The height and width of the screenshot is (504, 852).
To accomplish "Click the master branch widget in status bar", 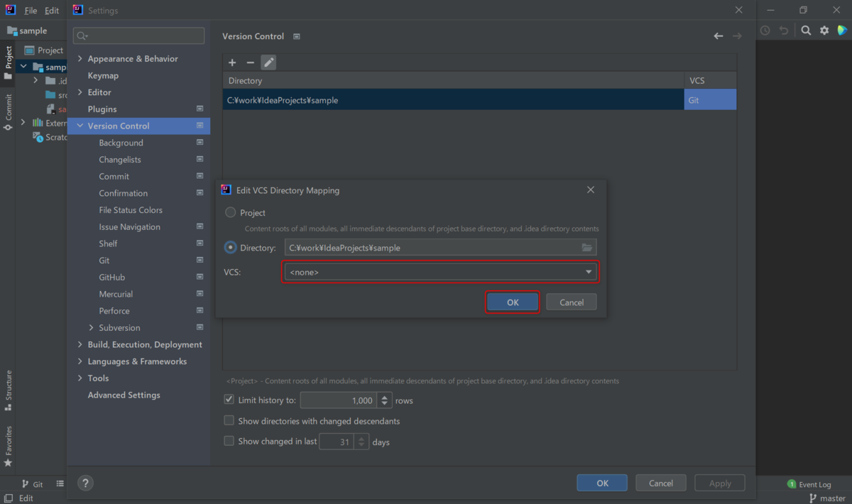I will coord(827,498).
